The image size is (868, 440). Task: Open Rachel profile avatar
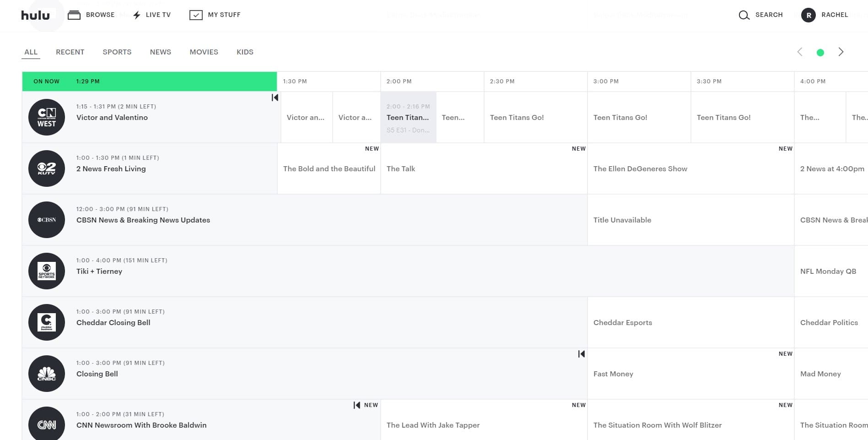tap(809, 15)
